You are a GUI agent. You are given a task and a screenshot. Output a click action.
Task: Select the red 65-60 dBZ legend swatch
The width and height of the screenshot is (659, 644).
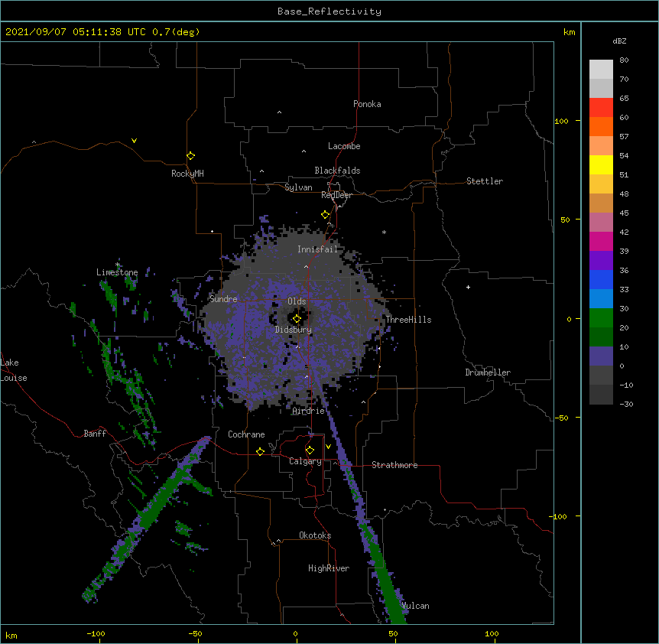point(601,108)
